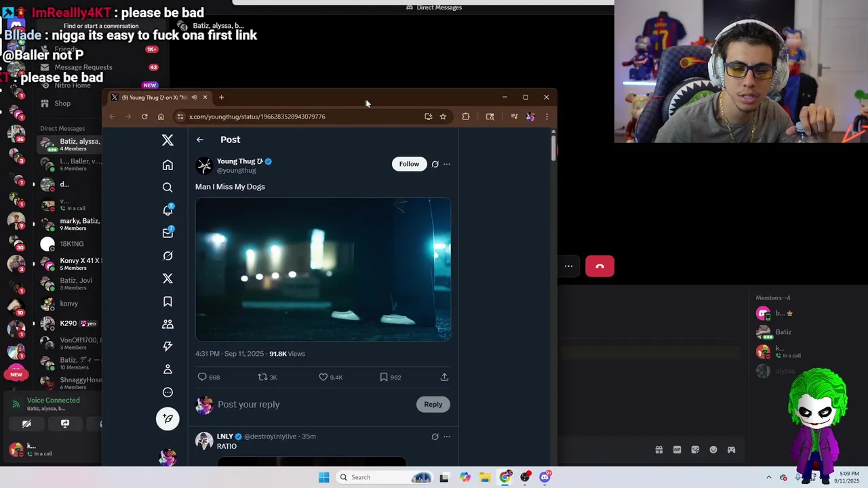Click the X logo at sidebar top

coord(167,140)
